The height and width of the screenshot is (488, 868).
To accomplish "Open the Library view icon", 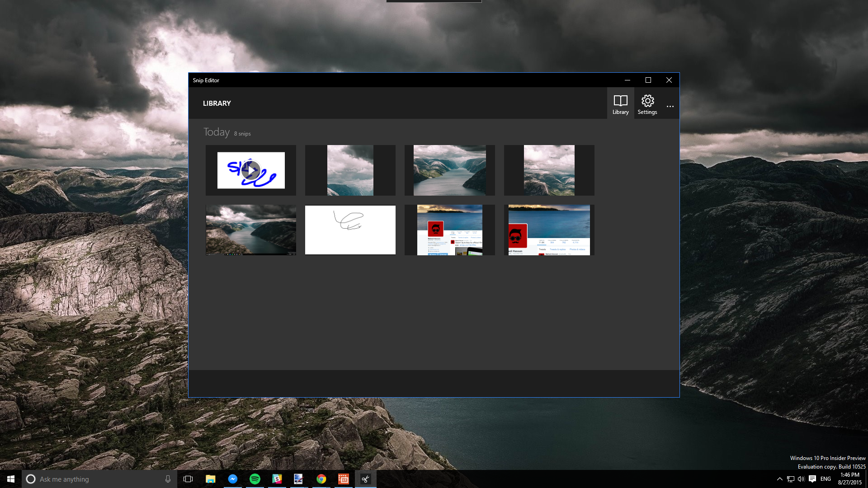I will click(620, 104).
